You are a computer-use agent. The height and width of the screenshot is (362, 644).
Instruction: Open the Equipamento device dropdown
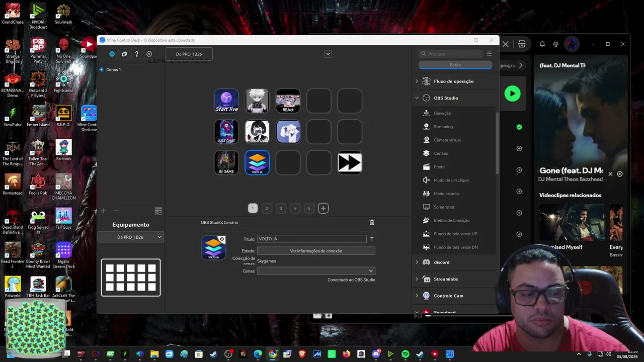click(x=131, y=237)
